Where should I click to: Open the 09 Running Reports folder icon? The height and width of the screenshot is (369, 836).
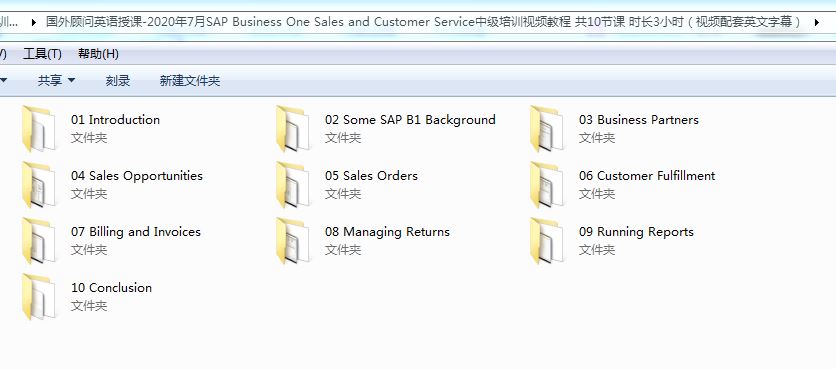[x=546, y=240]
